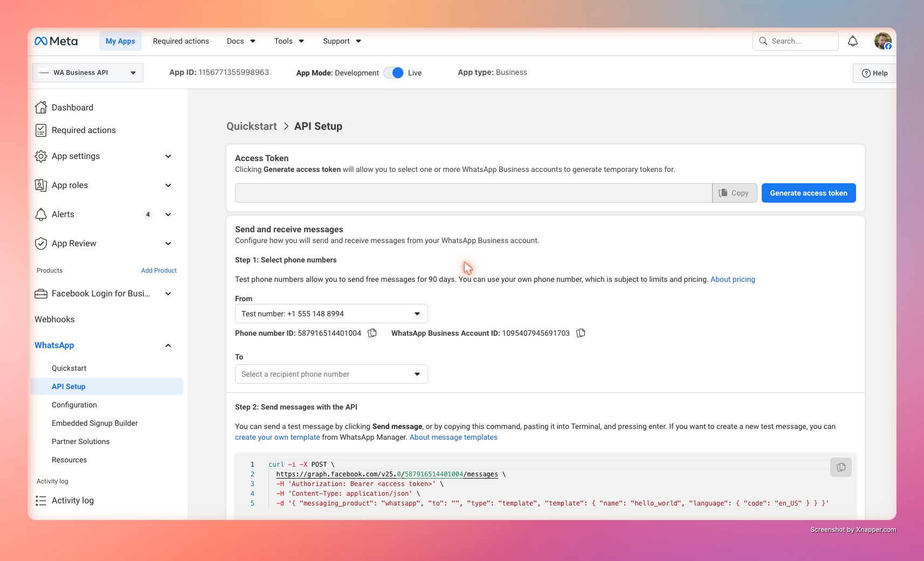Click the graph.facebook.com URL in code

point(387,474)
